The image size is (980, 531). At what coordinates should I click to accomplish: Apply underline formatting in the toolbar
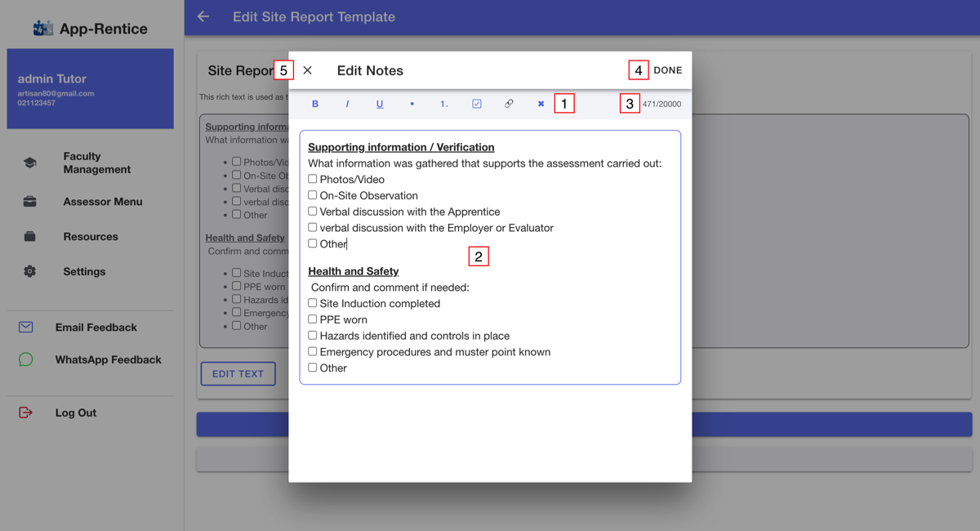(380, 104)
